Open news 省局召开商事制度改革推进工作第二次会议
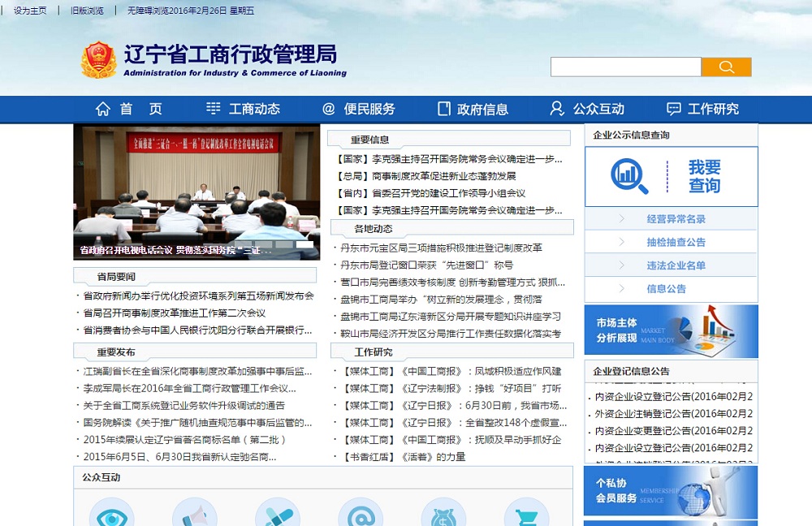Screen dimensions: 812x526 175,313
